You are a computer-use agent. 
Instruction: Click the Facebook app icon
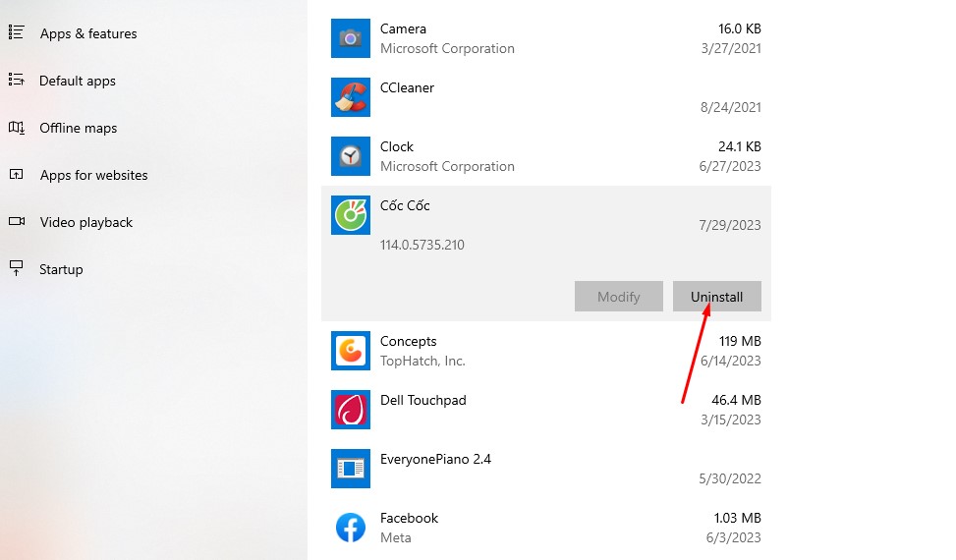[351, 528]
